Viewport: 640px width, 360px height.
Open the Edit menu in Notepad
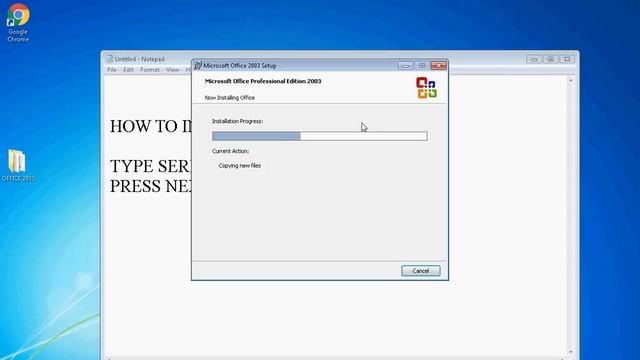click(x=128, y=70)
